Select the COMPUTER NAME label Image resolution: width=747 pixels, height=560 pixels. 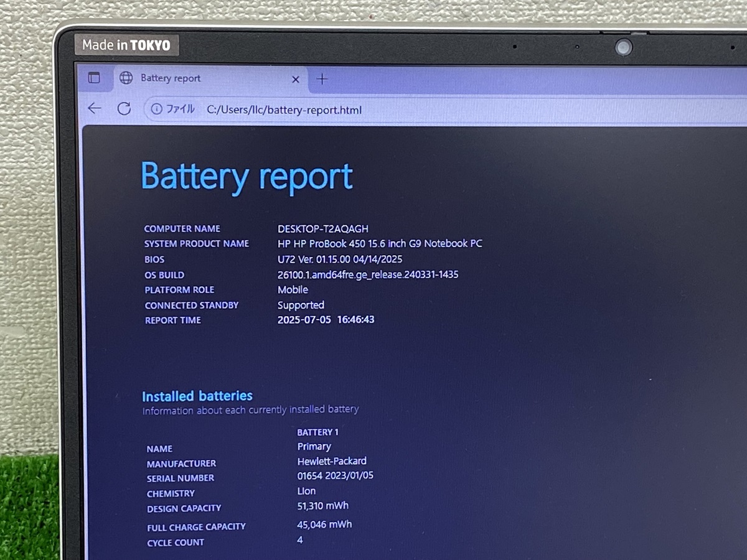pos(182,228)
